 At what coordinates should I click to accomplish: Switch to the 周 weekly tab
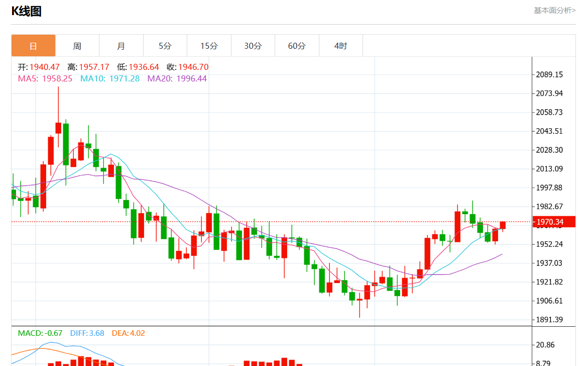[x=77, y=46]
